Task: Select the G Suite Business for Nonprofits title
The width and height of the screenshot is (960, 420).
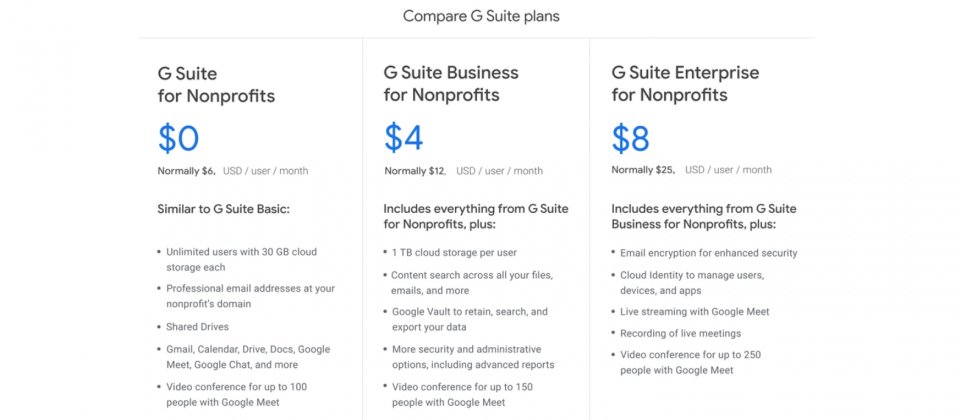Action: [451, 84]
